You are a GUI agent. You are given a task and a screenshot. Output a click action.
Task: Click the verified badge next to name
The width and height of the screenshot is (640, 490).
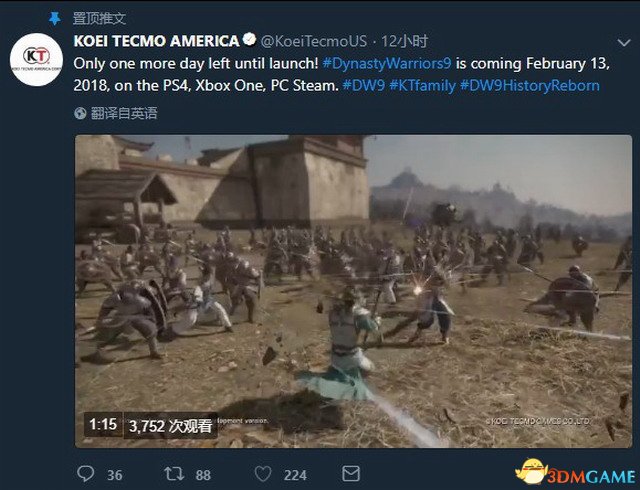click(x=249, y=41)
